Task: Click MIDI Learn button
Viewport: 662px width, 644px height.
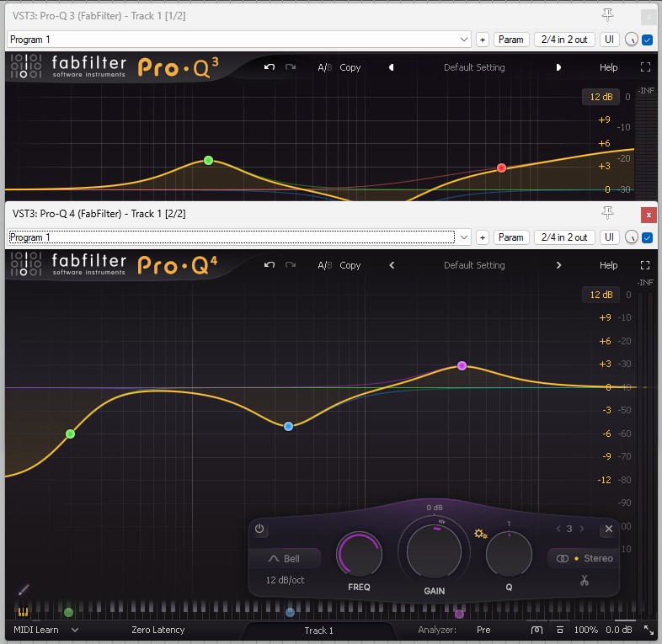Action: click(x=36, y=630)
